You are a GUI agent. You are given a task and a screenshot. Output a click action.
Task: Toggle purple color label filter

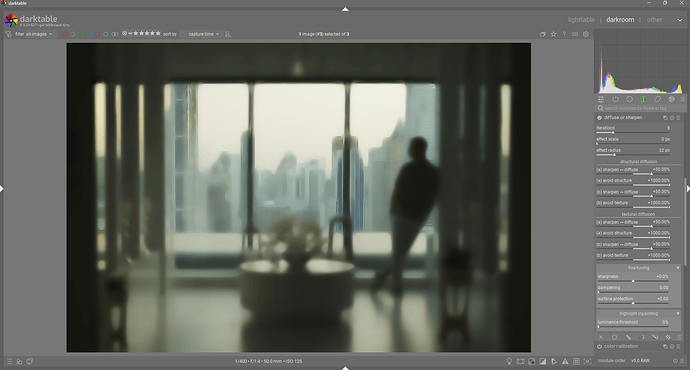98,34
